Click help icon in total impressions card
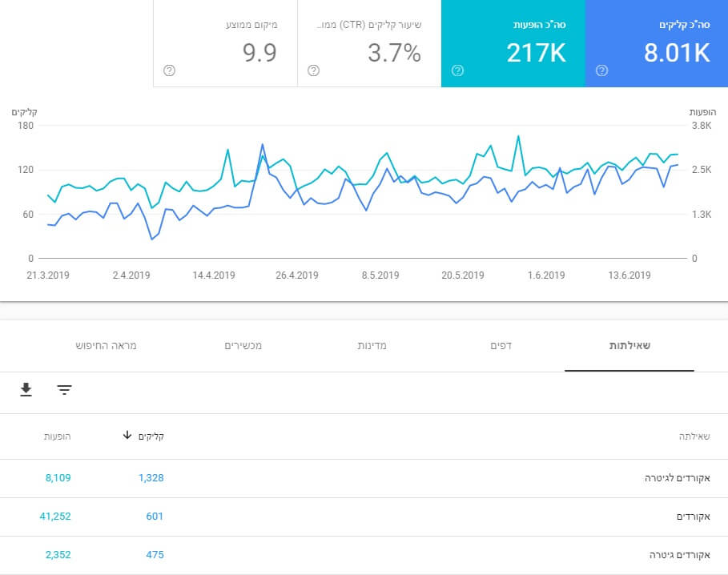This screenshot has width=728, height=575. point(457,70)
